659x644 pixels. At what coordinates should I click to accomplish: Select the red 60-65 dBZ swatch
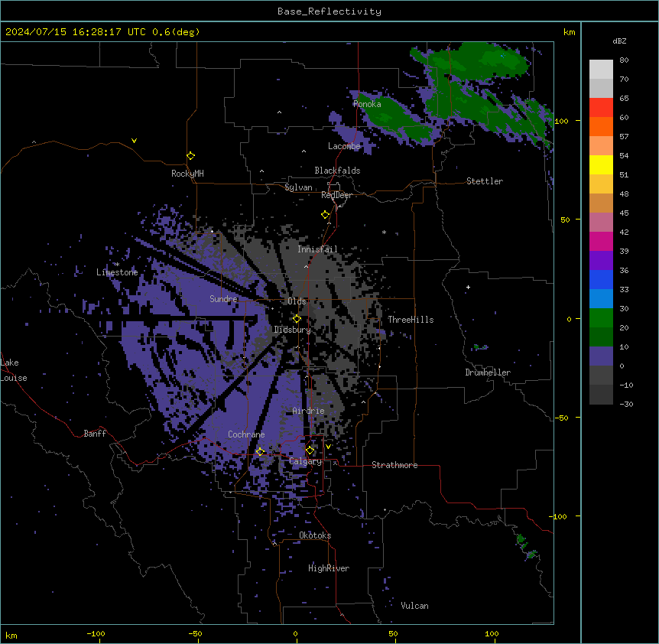click(601, 108)
